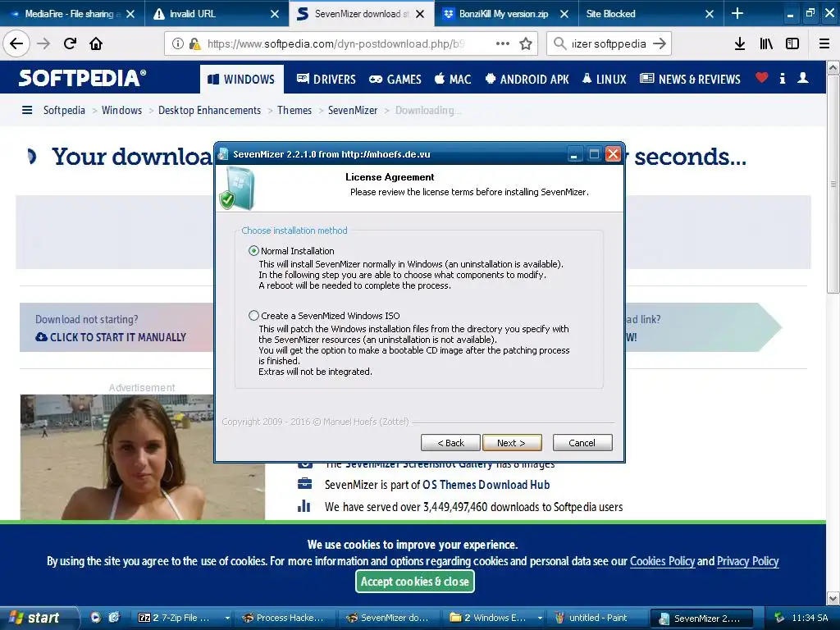This screenshot has width=840, height=630.
Task: Open the ANDROID APK section
Action: 527,80
